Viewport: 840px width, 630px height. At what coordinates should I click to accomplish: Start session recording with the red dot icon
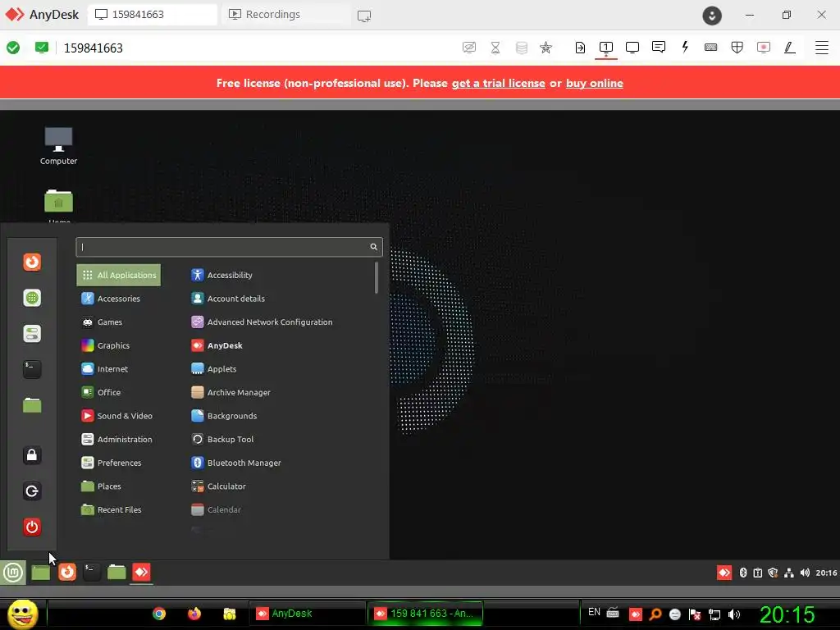point(764,47)
